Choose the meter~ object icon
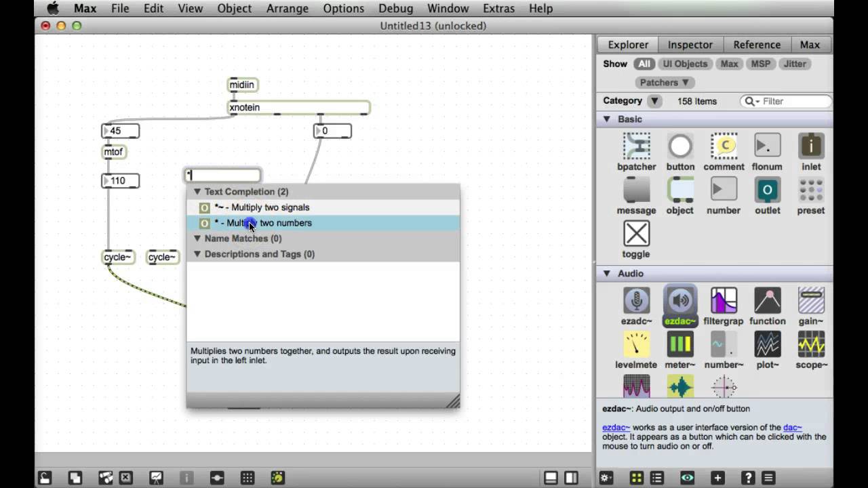 pos(680,344)
